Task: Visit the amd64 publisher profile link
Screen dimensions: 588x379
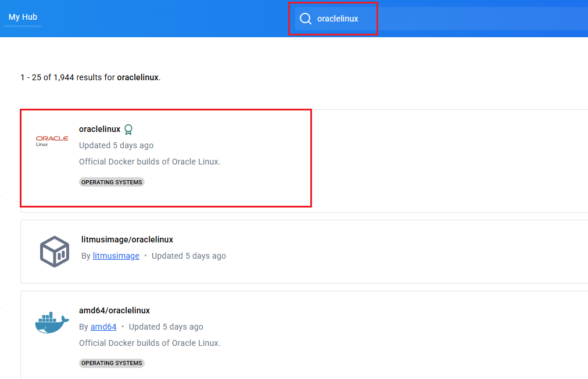Action: 103,327
